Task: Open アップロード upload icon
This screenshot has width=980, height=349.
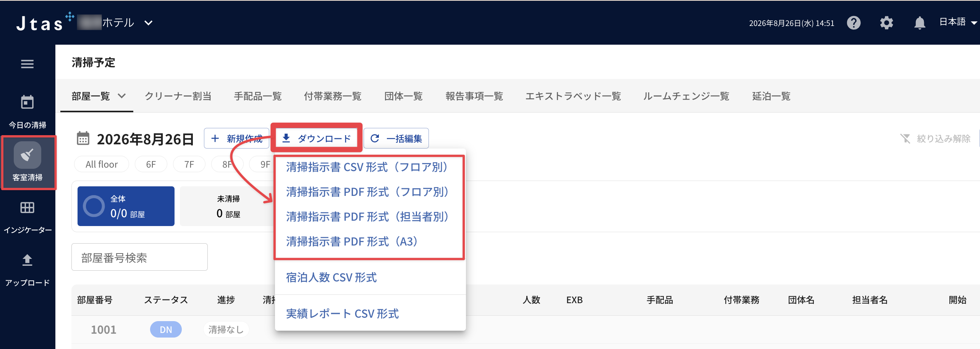Action: click(27, 260)
